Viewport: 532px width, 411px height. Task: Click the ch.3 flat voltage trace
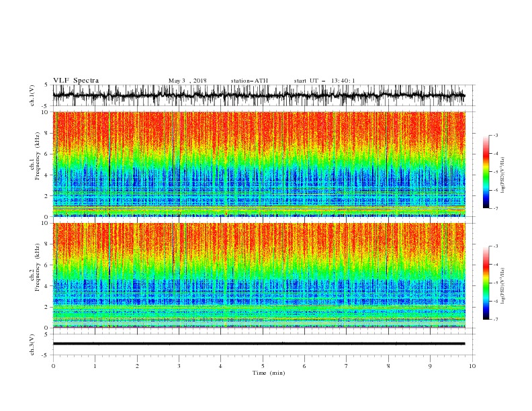[259, 344]
